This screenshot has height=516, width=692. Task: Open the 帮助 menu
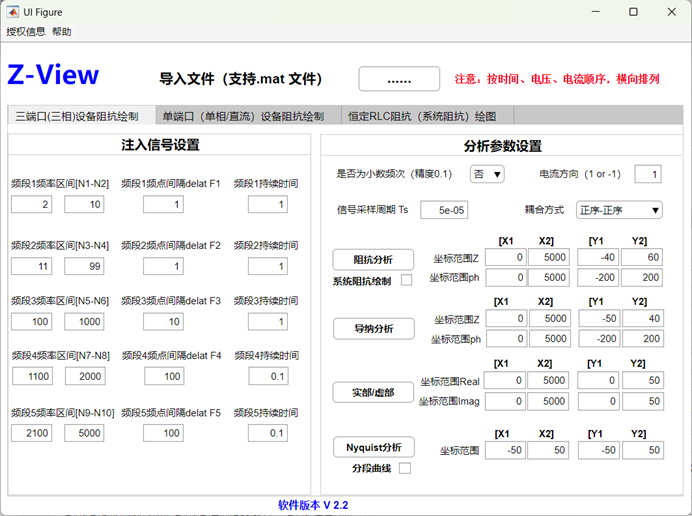(x=61, y=31)
